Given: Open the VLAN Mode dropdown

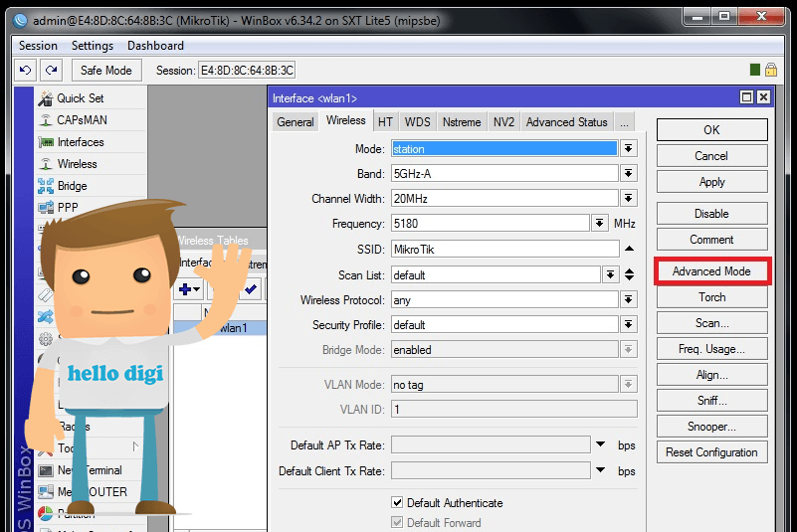Looking at the screenshot, I should click(629, 384).
